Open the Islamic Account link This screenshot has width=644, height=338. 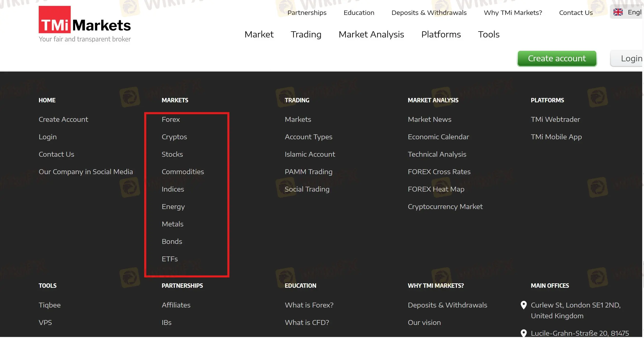click(x=310, y=154)
